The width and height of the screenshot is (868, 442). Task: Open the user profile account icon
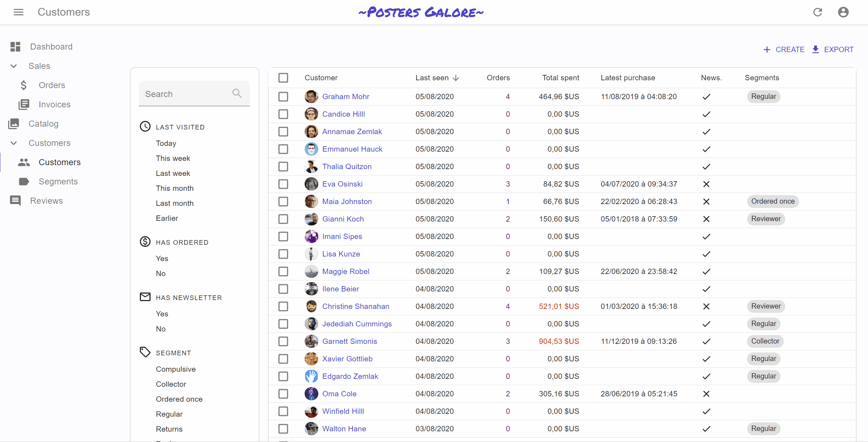click(843, 12)
